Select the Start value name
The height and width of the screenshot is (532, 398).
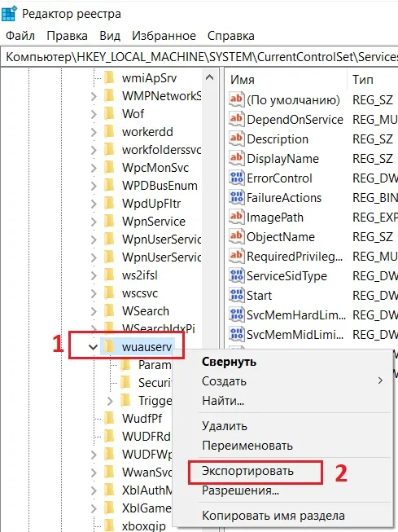(260, 296)
